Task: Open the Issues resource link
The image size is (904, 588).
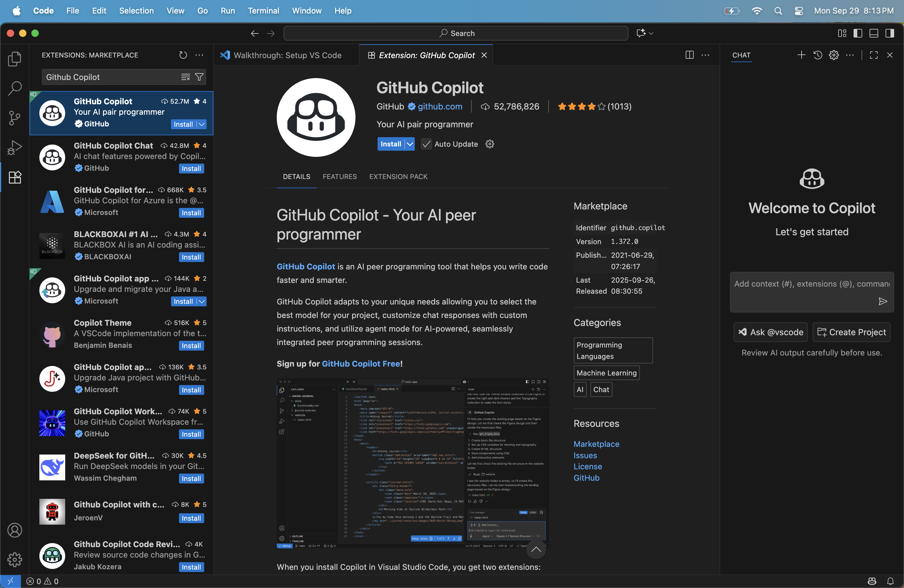Action: tap(585, 455)
